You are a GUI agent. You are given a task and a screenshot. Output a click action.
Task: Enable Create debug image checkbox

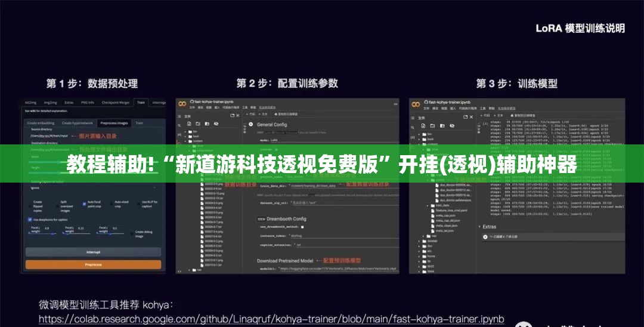click(132, 234)
